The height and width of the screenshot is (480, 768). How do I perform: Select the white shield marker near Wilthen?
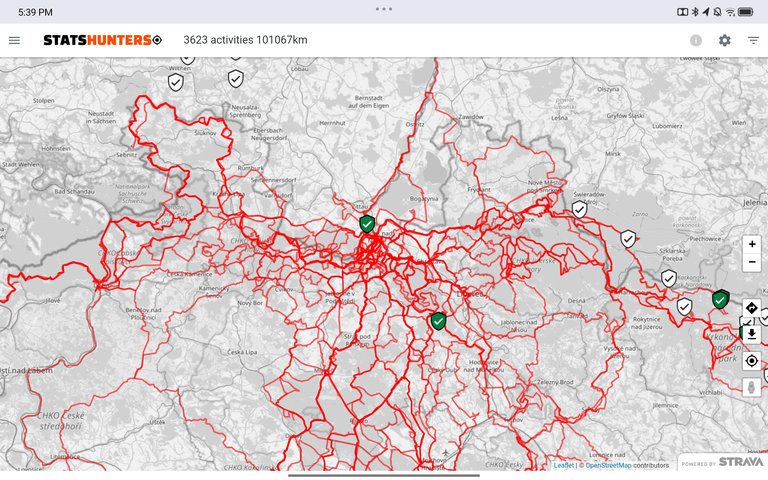click(x=176, y=82)
